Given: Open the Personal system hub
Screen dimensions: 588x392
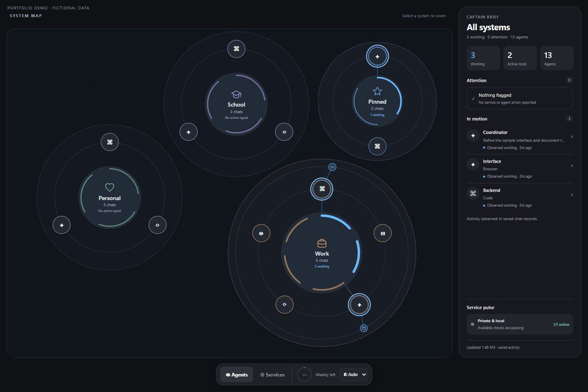Looking at the screenshot, I should (110, 198).
